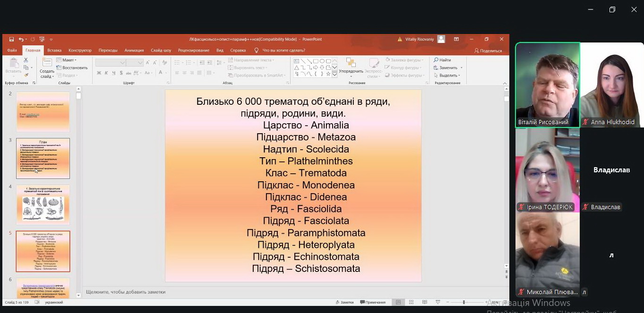The image size is (644, 313).
Task: Click the Найти search button
Action: (x=442, y=60)
